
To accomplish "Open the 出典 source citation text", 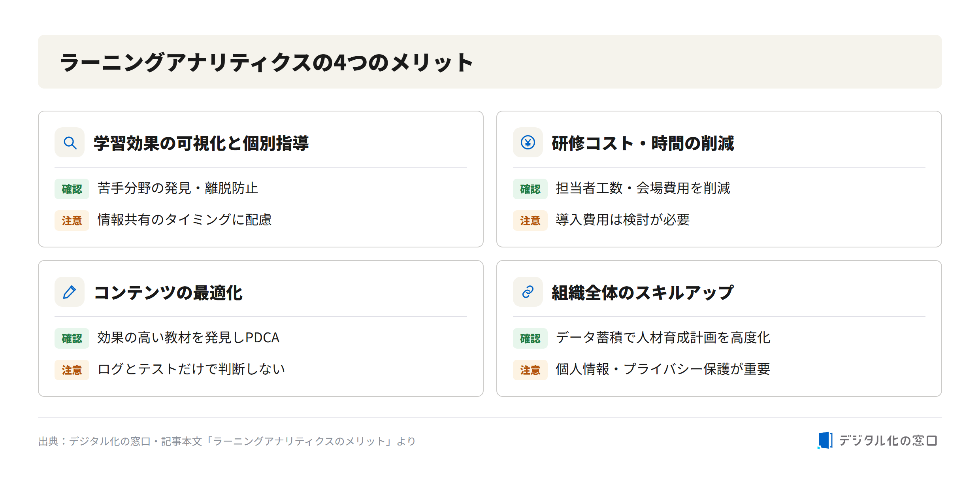I will coord(227,441).
